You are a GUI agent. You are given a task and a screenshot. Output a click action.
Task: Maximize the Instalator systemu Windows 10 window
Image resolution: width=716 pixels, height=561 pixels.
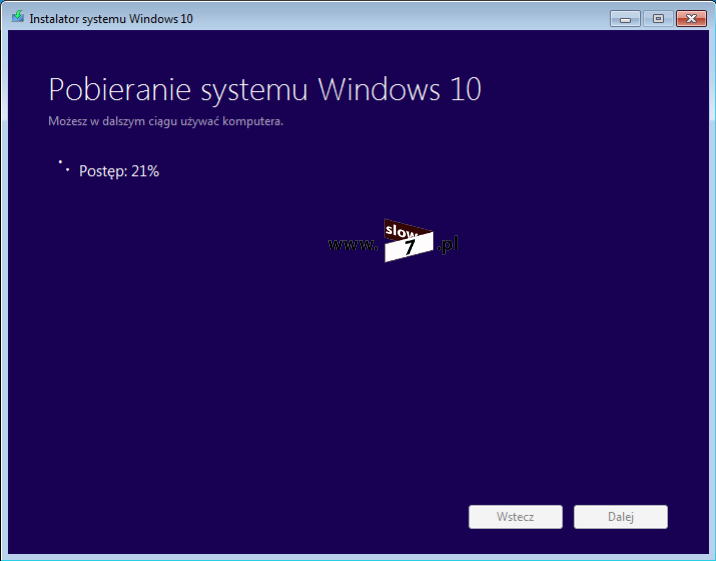point(658,19)
